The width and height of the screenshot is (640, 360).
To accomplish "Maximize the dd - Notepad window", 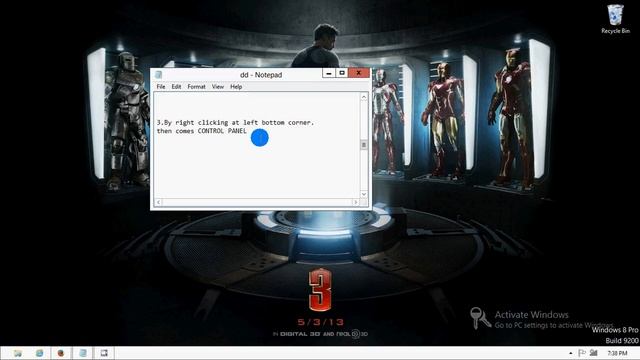I will pyautogui.click(x=342, y=73).
